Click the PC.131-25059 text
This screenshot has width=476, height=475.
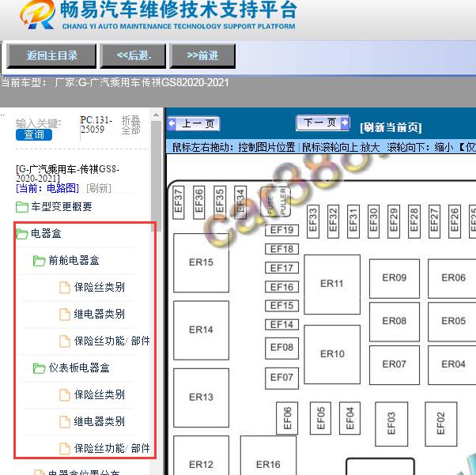(96, 124)
